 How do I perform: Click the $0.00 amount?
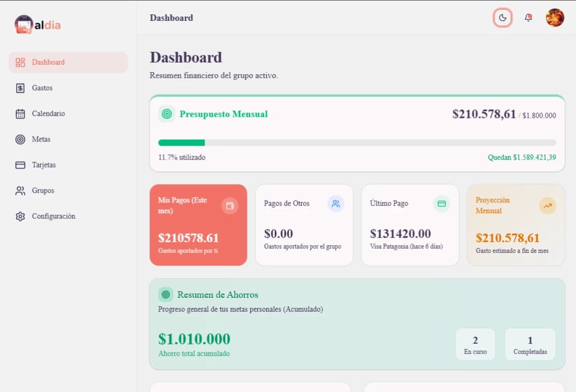[279, 233]
